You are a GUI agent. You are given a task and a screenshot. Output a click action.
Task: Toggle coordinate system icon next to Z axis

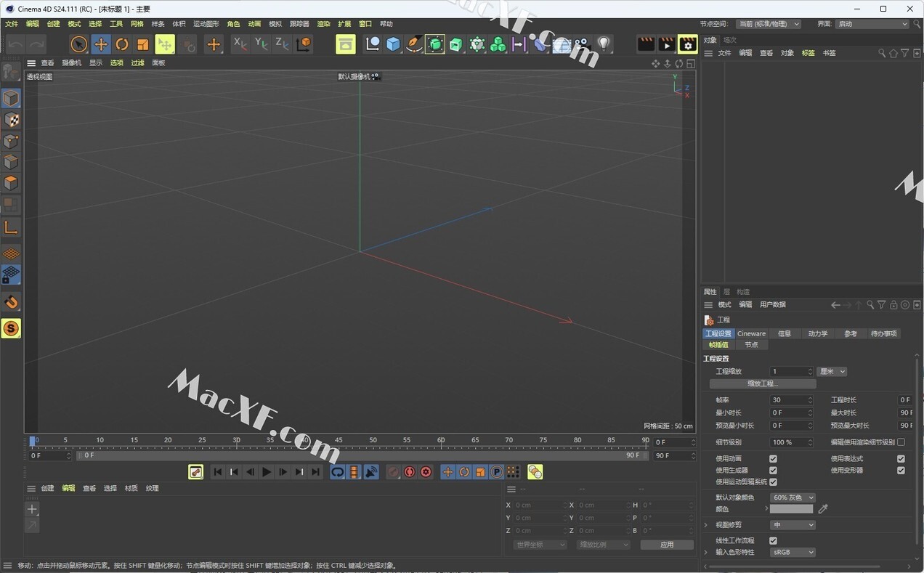tap(304, 44)
